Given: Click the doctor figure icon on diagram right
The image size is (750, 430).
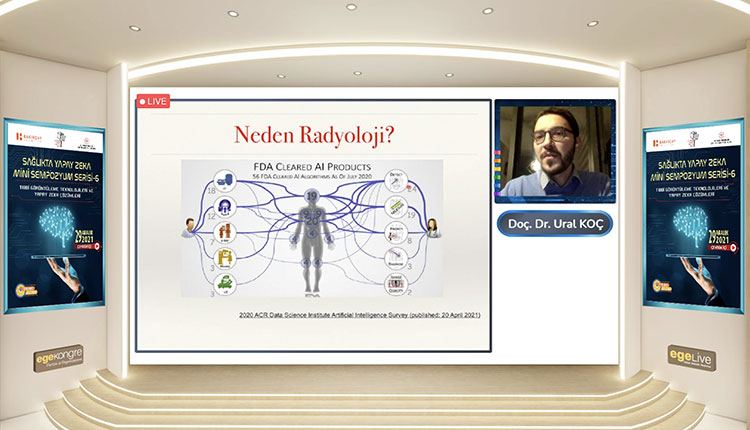Looking at the screenshot, I should click(434, 228).
